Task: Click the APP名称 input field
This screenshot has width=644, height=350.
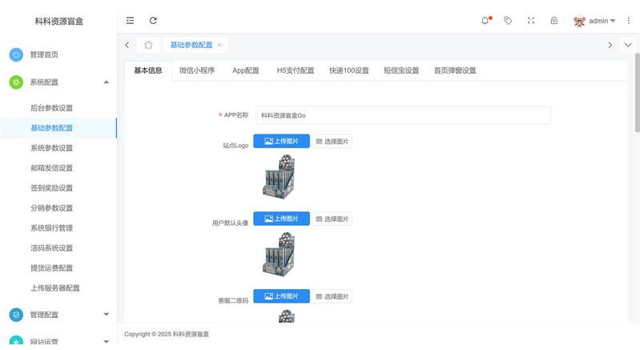Action: [x=403, y=115]
